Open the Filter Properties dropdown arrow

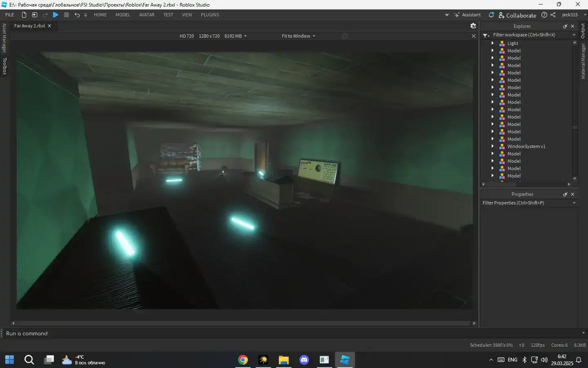(x=574, y=203)
